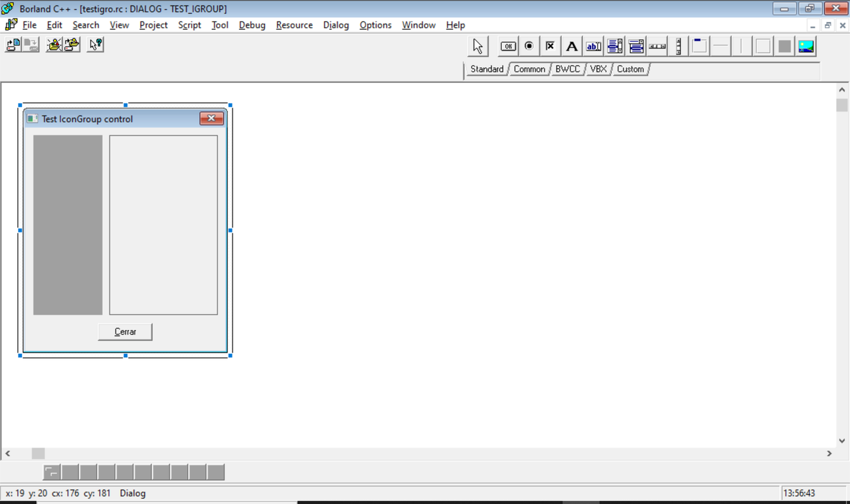Select the pointer arrow tool in control palette

(478, 46)
